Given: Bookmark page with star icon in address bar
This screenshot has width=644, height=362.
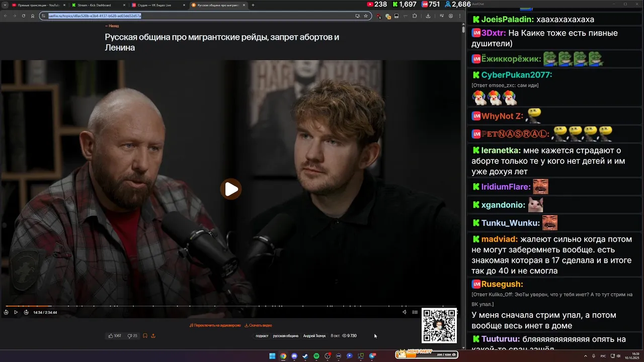Looking at the screenshot, I should click(366, 16).
